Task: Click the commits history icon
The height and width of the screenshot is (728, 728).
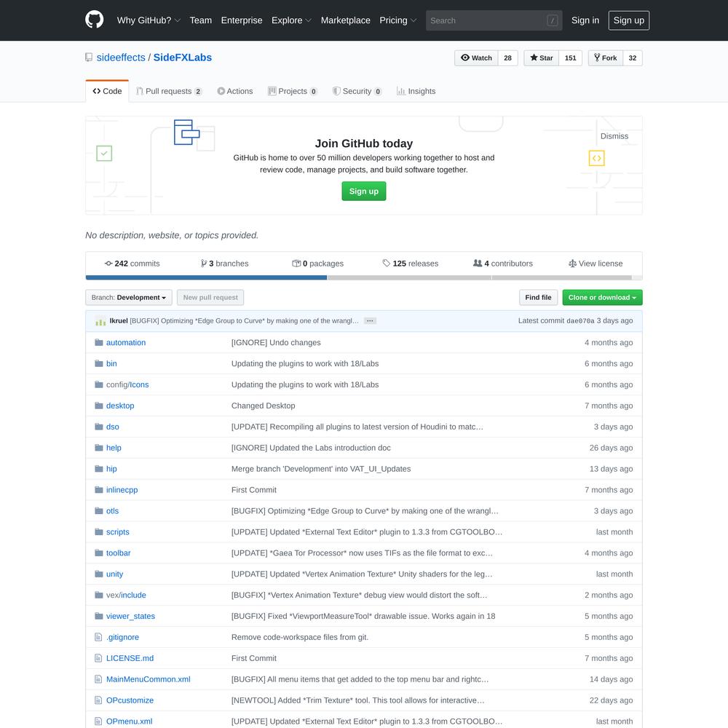Action: point(108,264)
